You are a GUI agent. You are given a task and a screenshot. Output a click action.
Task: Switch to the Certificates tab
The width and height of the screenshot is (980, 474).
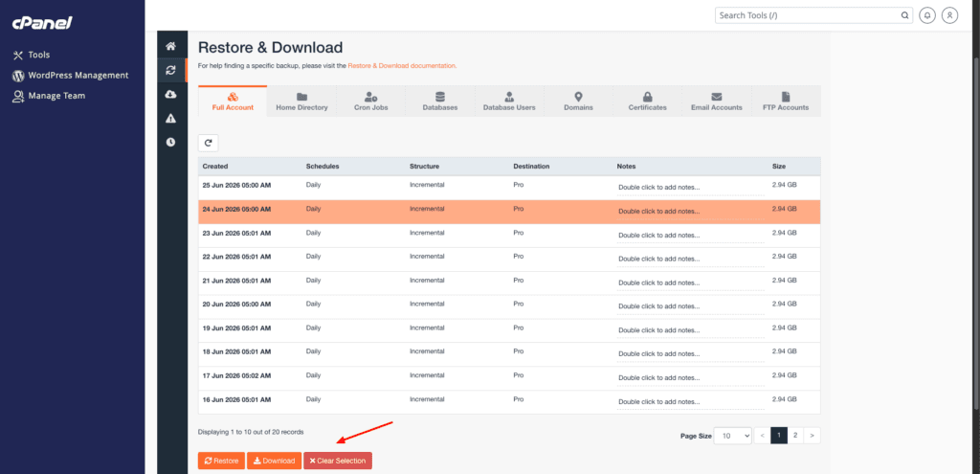648,102
